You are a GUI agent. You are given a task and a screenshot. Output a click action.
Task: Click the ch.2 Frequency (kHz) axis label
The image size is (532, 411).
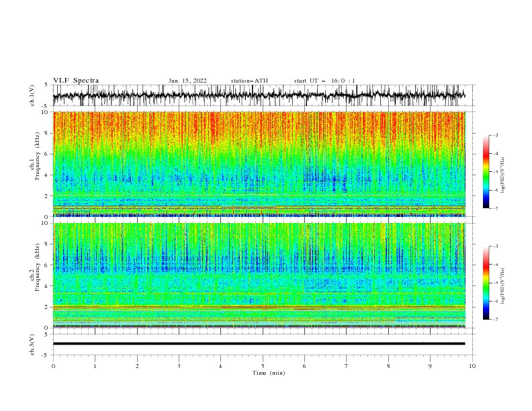pos(35,267)
